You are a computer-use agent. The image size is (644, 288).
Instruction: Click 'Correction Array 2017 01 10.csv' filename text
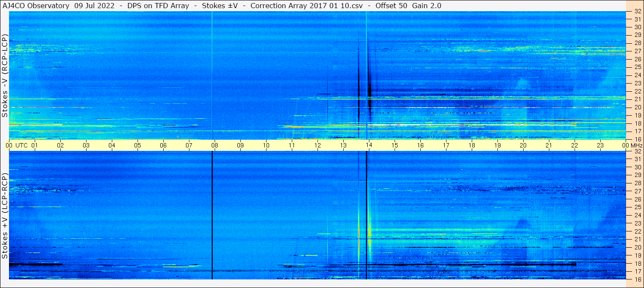[306, 6]
